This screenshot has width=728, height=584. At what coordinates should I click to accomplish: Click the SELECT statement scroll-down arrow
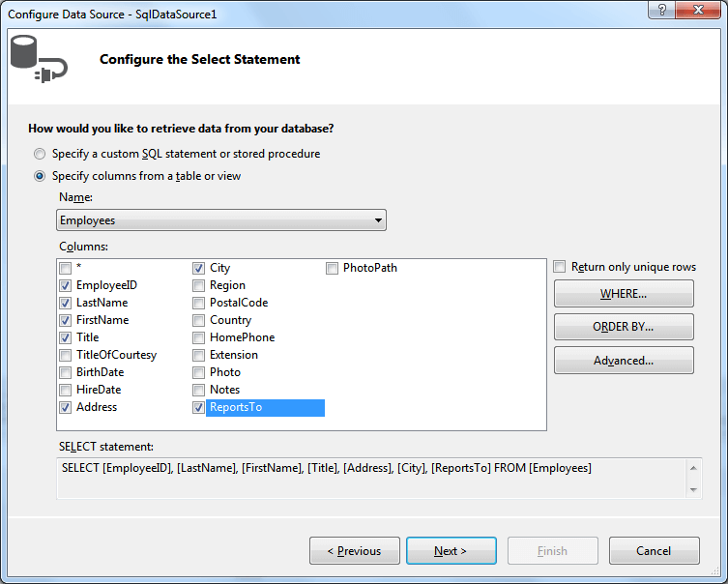pos(693,490)
